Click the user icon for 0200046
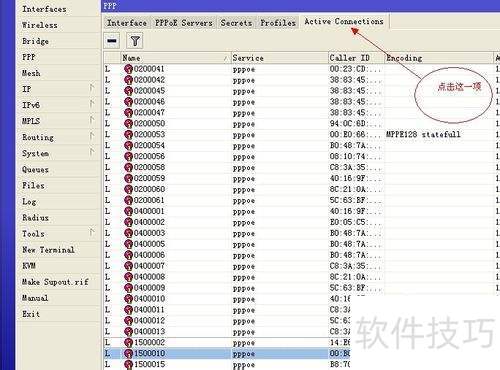The image size is (500, 370). click(128, 102)
